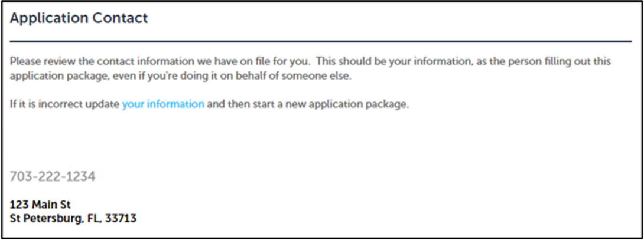Screen dimensions: 644x240
Task: Click the divider line below the heading
Action: click(x=321, y=41)
